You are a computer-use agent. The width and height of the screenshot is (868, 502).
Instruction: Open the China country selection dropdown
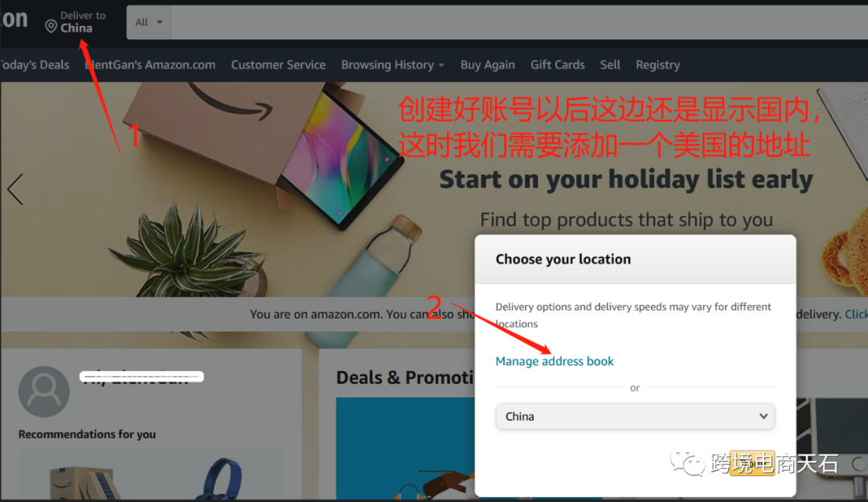635,416
